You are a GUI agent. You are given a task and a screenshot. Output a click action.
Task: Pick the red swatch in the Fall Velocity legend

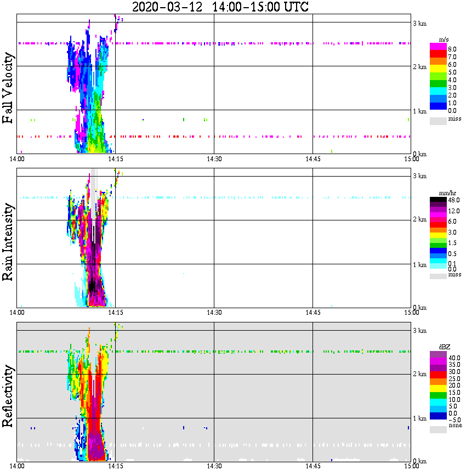tap(438, 54)
